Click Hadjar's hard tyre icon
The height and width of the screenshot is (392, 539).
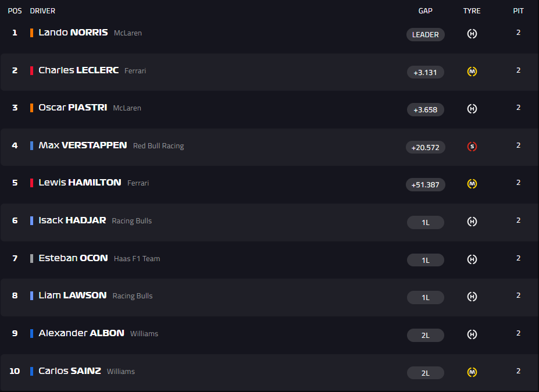click(x=472, y=222)
